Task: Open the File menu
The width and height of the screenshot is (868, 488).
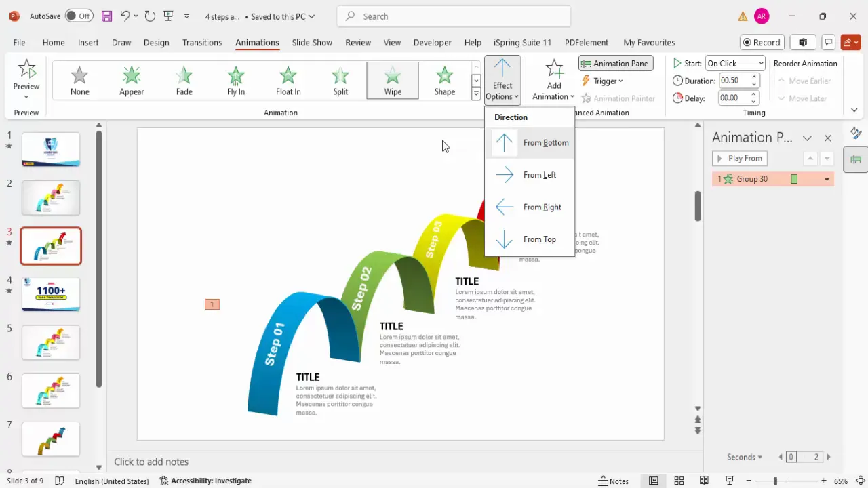Action: (19, 42)
